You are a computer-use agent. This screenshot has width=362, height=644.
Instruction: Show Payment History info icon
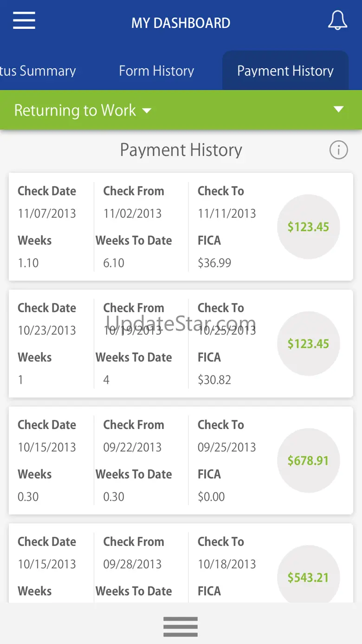338,150
